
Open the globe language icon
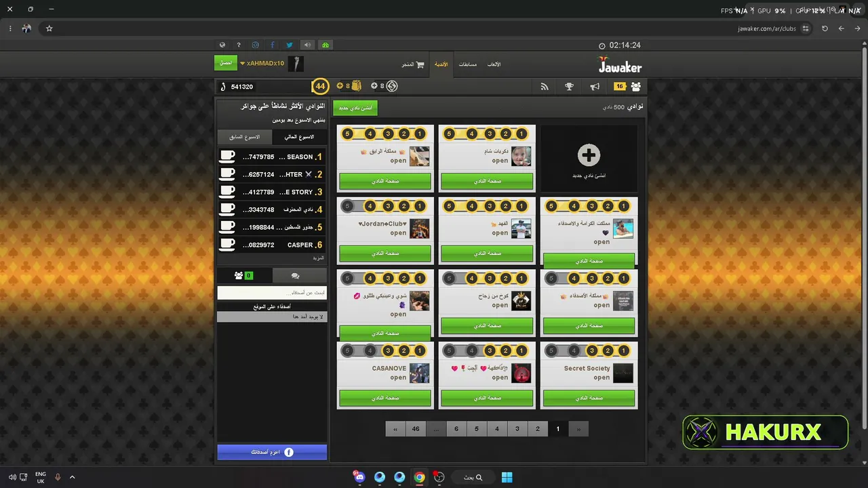click(x=222, y=45)
